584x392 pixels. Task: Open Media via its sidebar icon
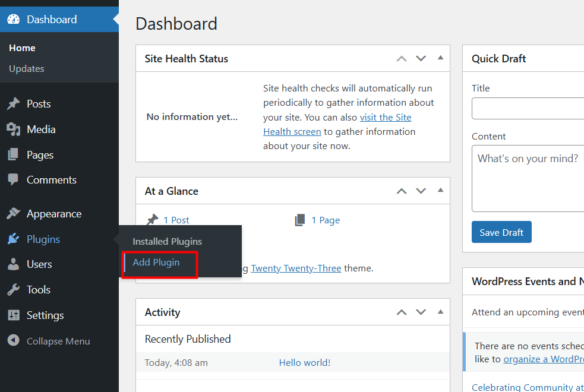tap(13, 129)
